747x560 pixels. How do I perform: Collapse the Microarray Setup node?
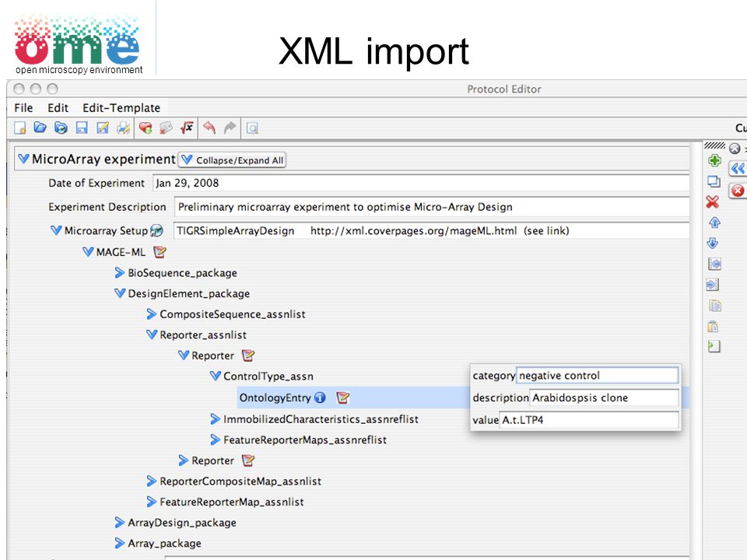pos(56,230)
